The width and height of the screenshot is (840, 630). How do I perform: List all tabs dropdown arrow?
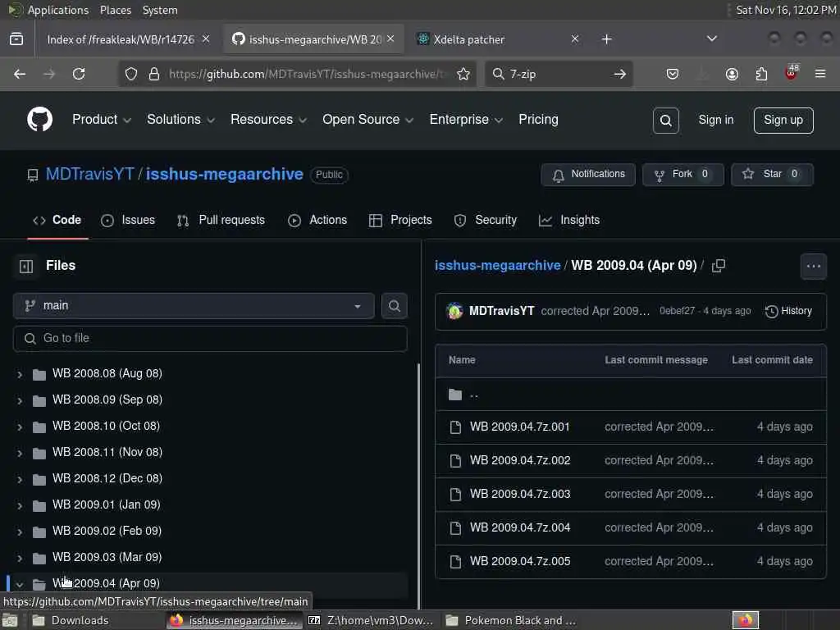[x=711, y=39]
